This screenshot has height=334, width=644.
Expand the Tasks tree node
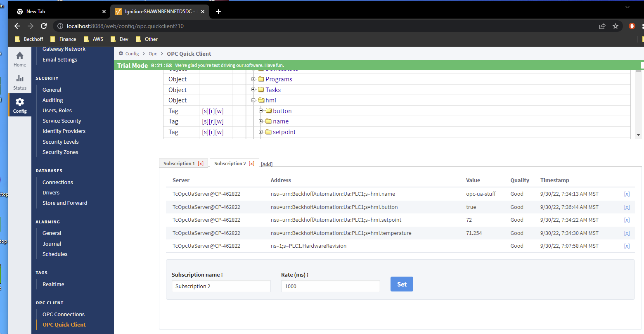click(x=253, y=90)
